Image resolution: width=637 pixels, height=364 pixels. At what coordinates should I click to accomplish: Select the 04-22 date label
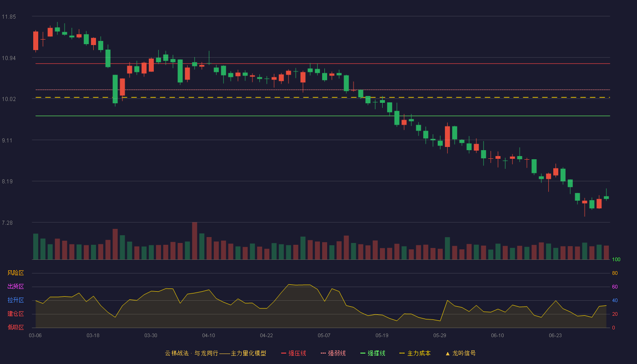click(x=266, y=335)
